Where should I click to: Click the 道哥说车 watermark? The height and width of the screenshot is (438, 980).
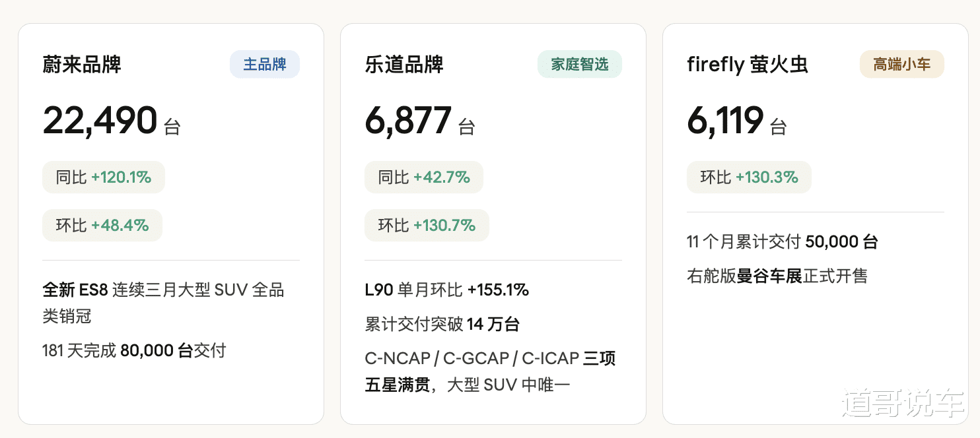pyautogui.click(x=903, y=402)
